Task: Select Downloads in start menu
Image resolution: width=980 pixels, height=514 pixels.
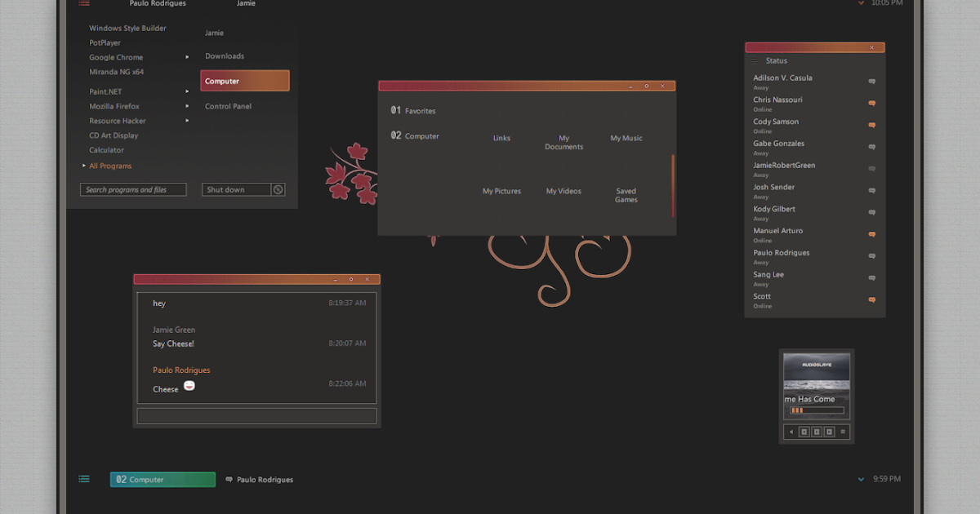Action: click(225, 56)
